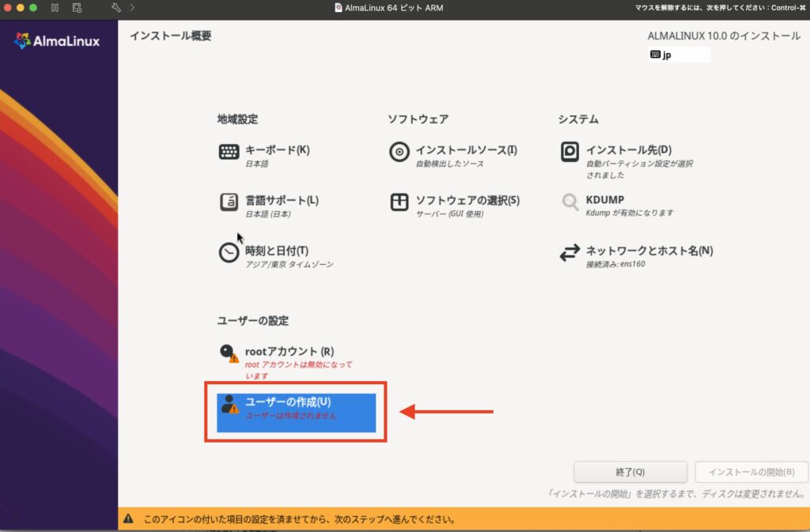Click the 自動パーティション設定が選択されました text

(x=639, y=169)
